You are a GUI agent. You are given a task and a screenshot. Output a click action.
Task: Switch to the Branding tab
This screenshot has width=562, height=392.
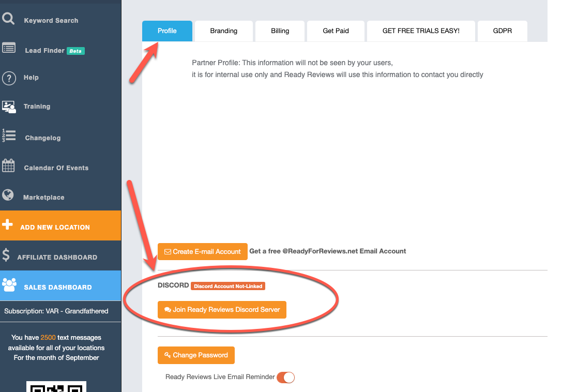pos(223,31)
